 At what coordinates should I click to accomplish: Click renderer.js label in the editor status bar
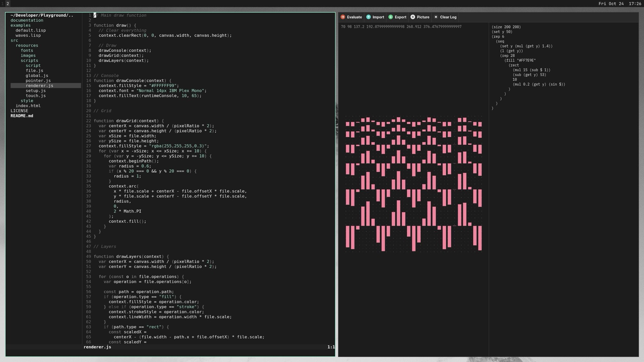click(97, 347)
